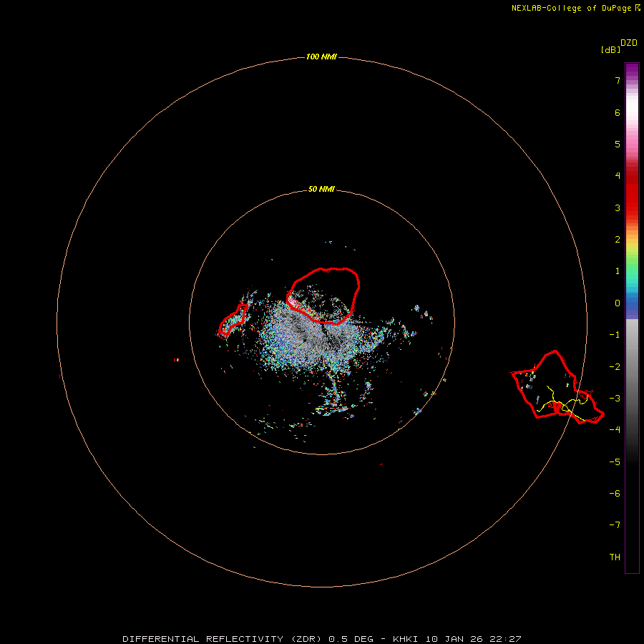Click the 4 value on color scale
Image resolution: width=644 pixels, height=644 pixels.
pyautogui.click(x=618, y=176)
